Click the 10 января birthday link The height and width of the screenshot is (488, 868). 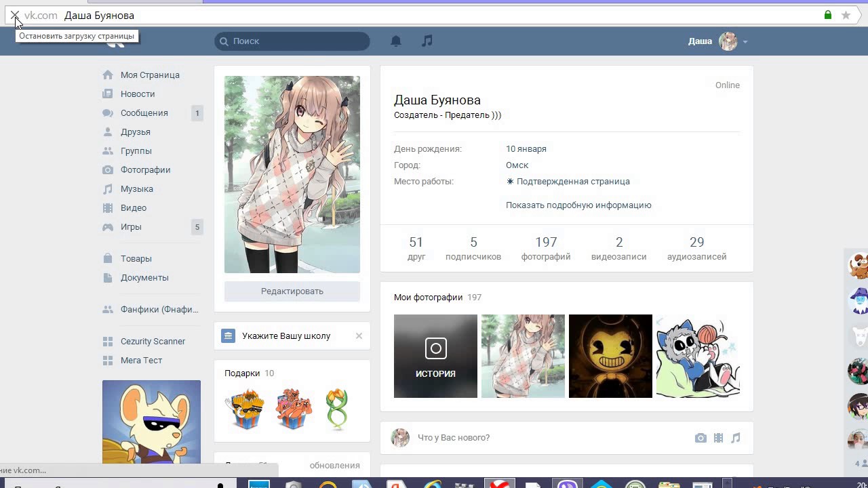pyautogui.click(x=526, y=148)
